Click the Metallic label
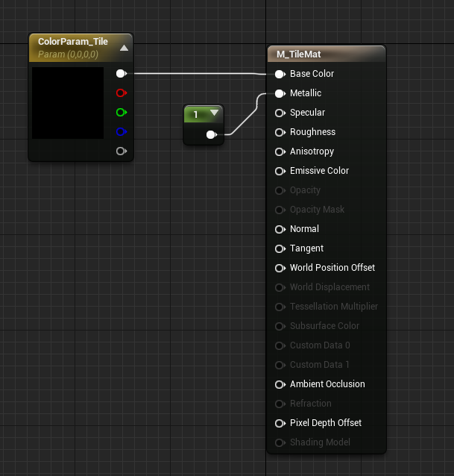The width and height of the screenshot is (454, 476). tap(306, 93)
